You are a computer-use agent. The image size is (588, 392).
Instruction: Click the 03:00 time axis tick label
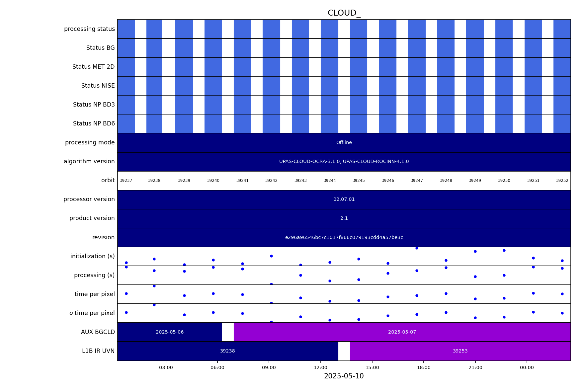point(166,367)
